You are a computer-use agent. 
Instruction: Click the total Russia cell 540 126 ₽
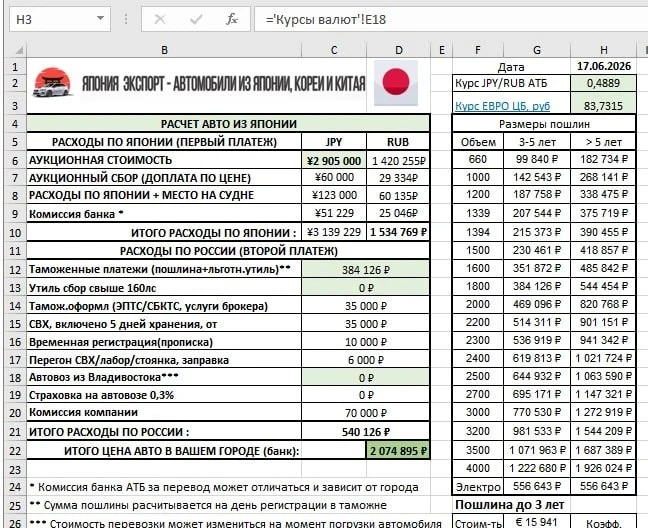tap(366, 432)
